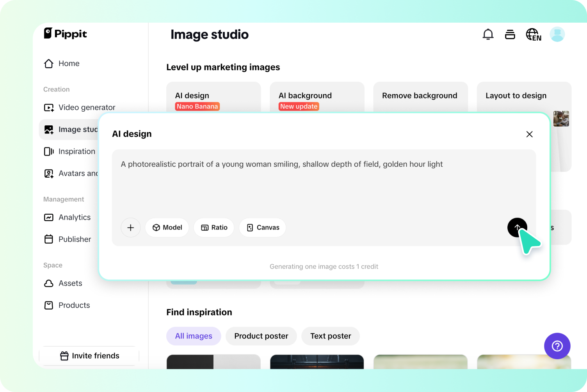Screen dimensions: 587x392
Task: Open the user profile avatar
Action: (557, 34)
